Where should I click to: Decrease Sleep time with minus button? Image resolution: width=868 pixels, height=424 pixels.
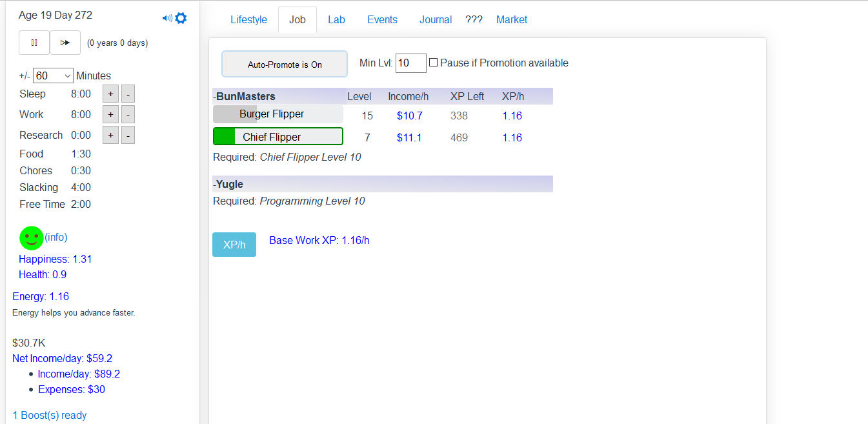128,94
